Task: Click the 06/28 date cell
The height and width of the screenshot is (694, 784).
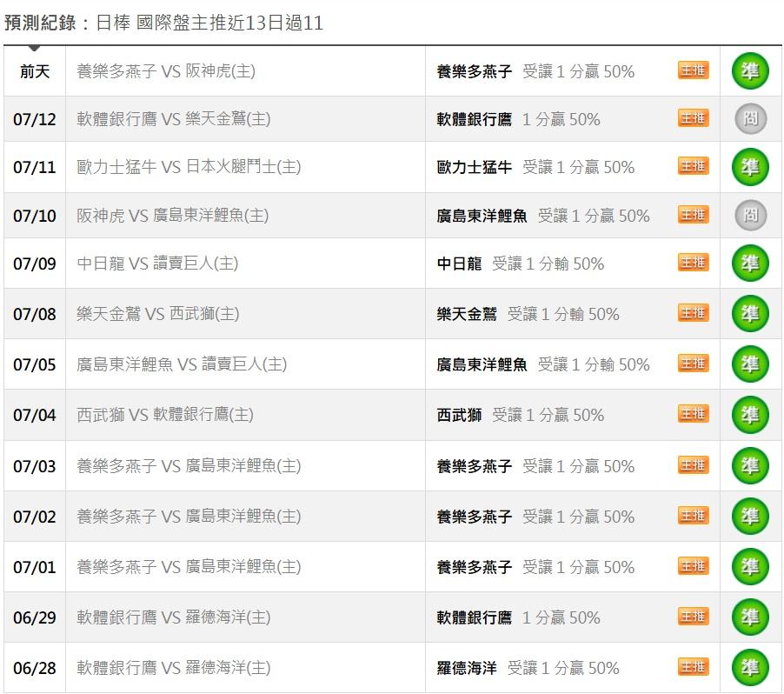Action: pos(35,669)
